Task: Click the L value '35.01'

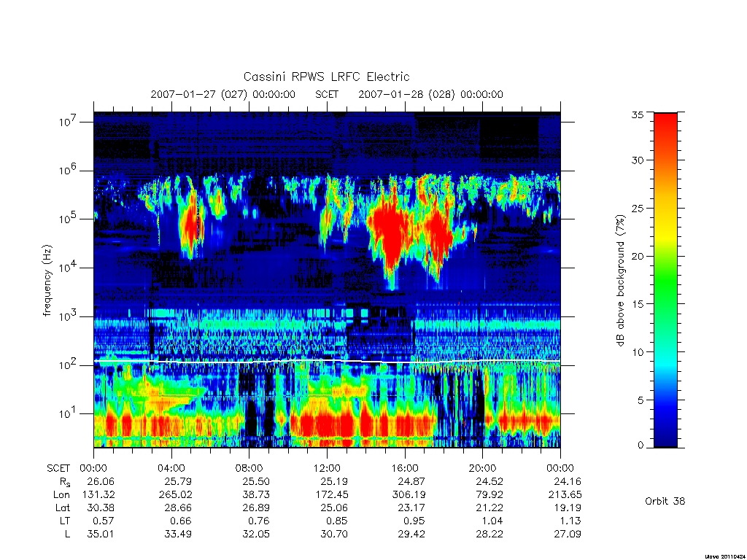Action: [101, 534]
